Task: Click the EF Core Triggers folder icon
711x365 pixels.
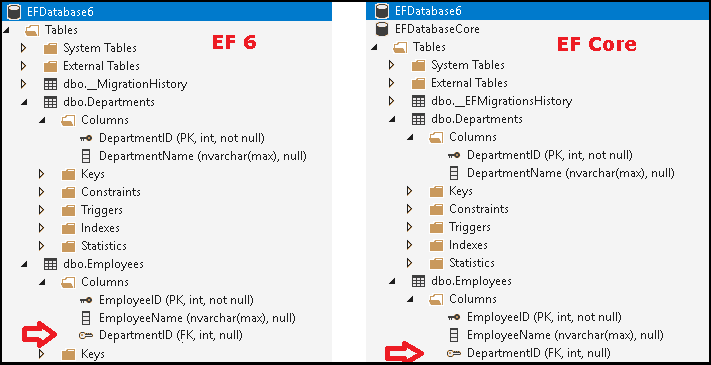Action: [x=436, y=227]
